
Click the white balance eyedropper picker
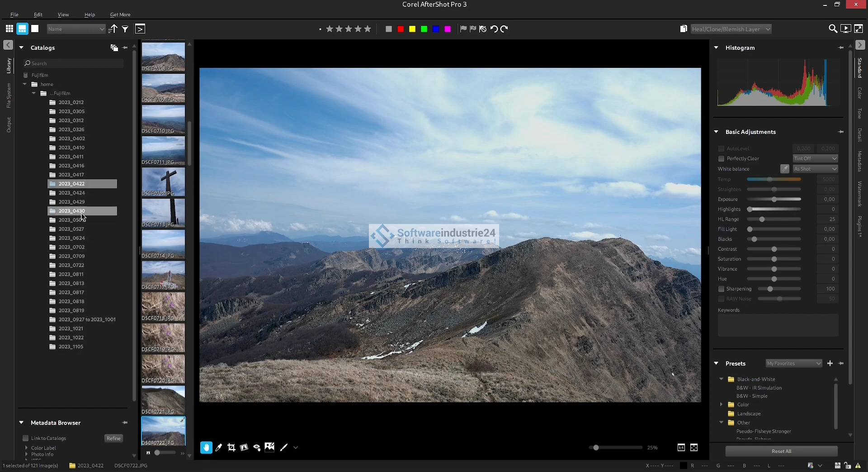(785, 169)
